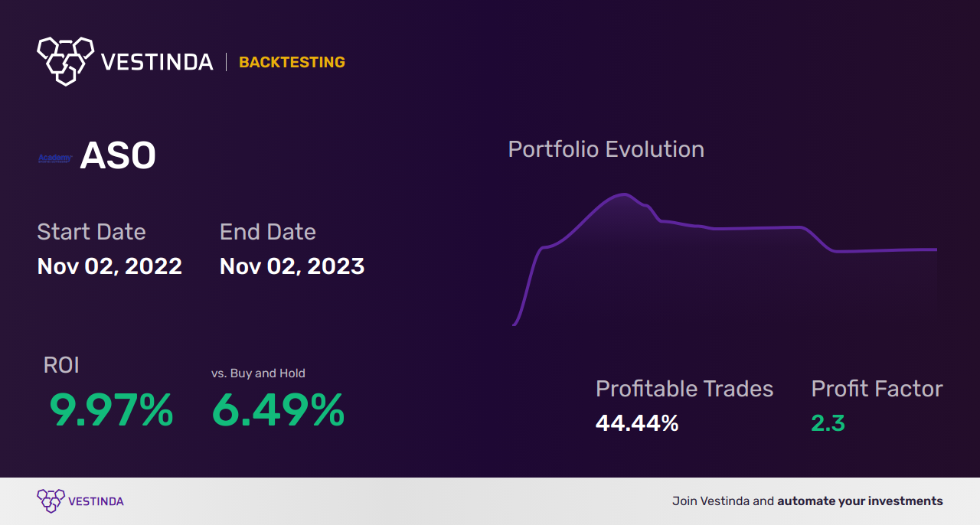Click the vs. Buy and Hold label
The width and height of the screenshot is (980, 525).
click(x=258, y=373)
